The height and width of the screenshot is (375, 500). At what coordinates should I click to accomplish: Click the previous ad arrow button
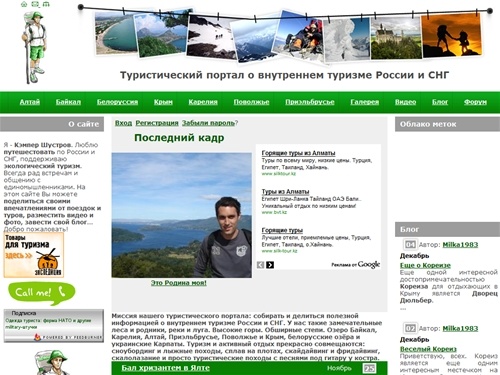pos(260,265)
